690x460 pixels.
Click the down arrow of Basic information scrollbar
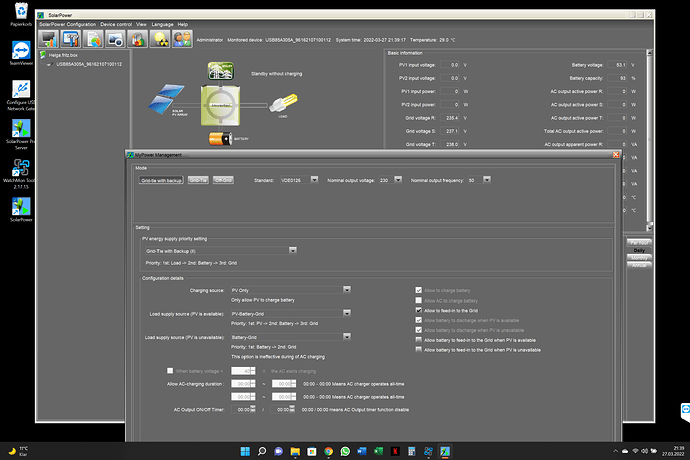(649, 228)
